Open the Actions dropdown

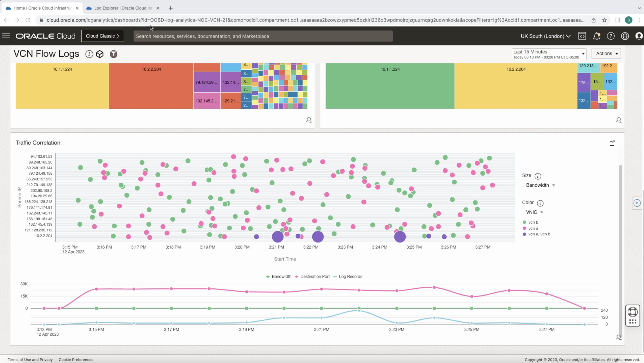click(x=606, y=53)
